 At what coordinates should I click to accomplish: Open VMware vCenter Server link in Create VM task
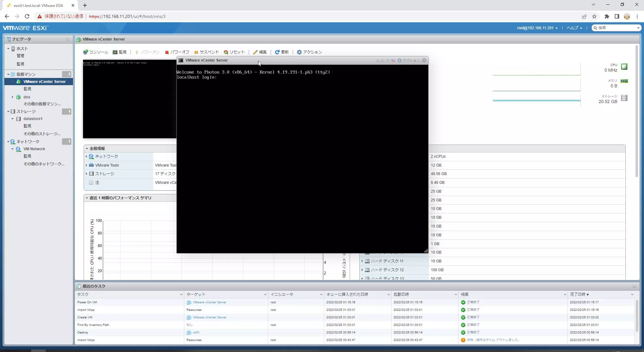coord(209,317)
